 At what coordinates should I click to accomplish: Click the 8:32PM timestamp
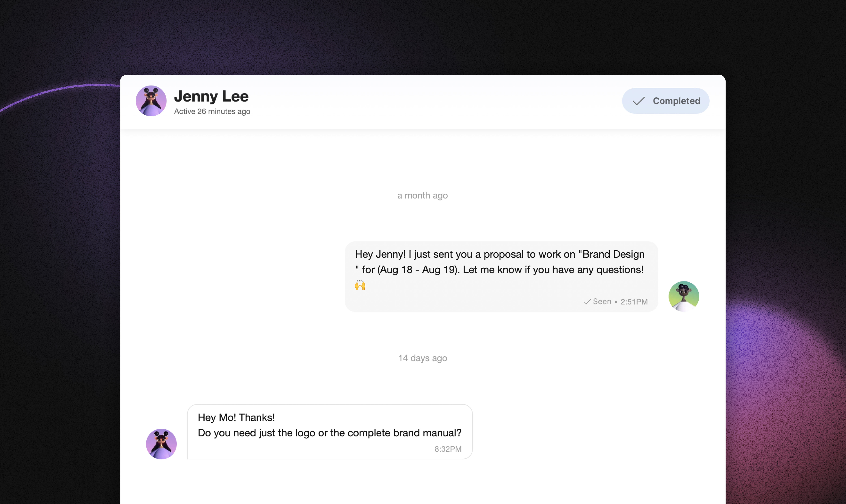coord(448,449)
